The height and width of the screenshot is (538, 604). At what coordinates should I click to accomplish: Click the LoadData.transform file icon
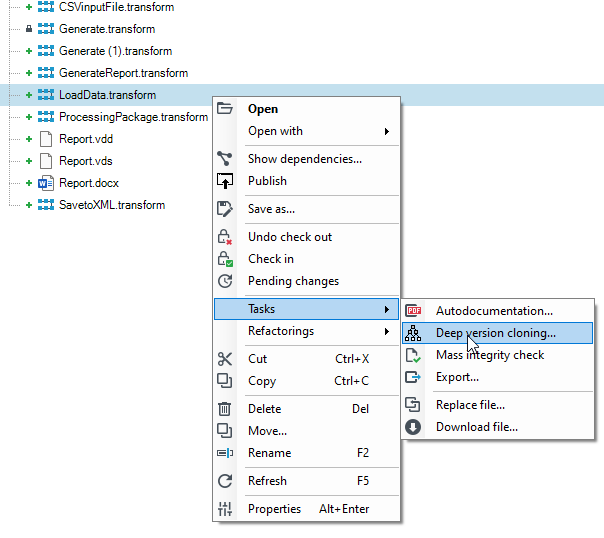(x=46, y=95)
